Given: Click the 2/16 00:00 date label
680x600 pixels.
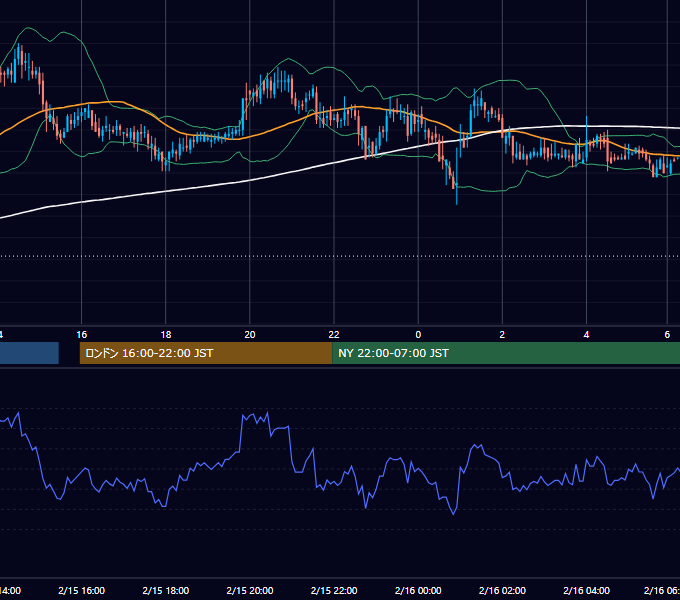Looking at the screenshot, I should pos(418,590).
